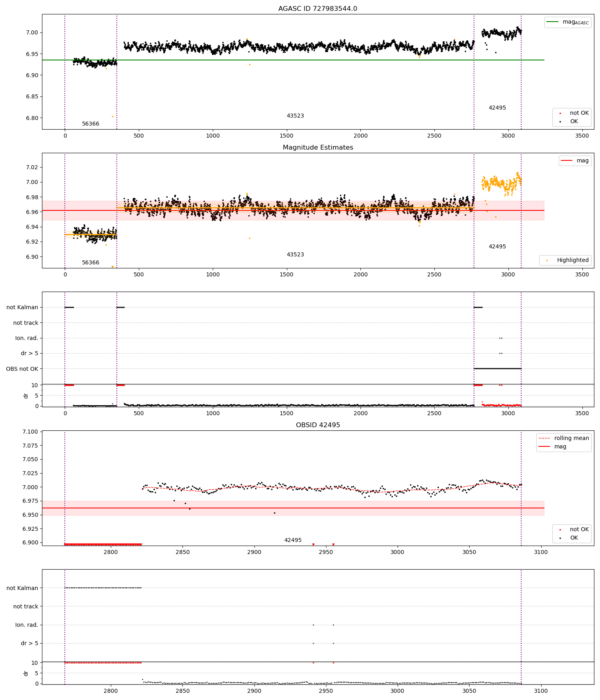Screen dimensions: 600x700
Task: Click the "6.975" y-axis tick label
Action: pos(30,501)
